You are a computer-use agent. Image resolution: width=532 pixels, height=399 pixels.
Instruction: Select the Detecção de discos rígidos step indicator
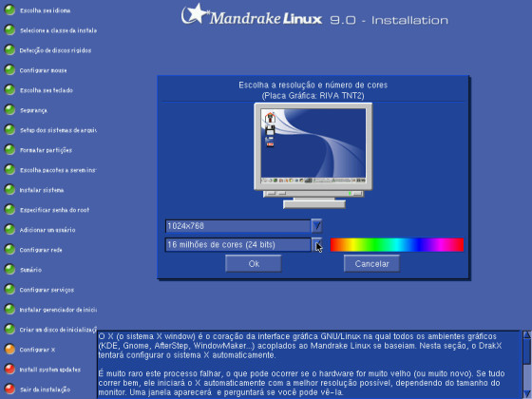9,50
